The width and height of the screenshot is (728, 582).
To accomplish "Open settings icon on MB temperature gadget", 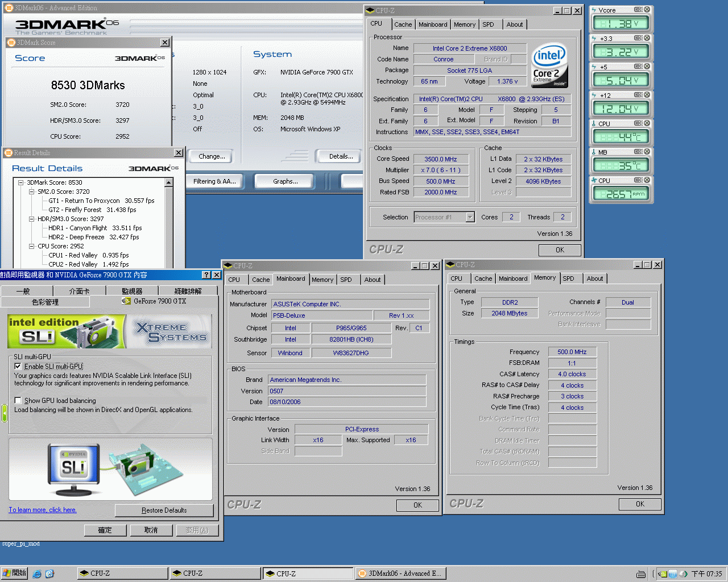I will tap(638, 152).
